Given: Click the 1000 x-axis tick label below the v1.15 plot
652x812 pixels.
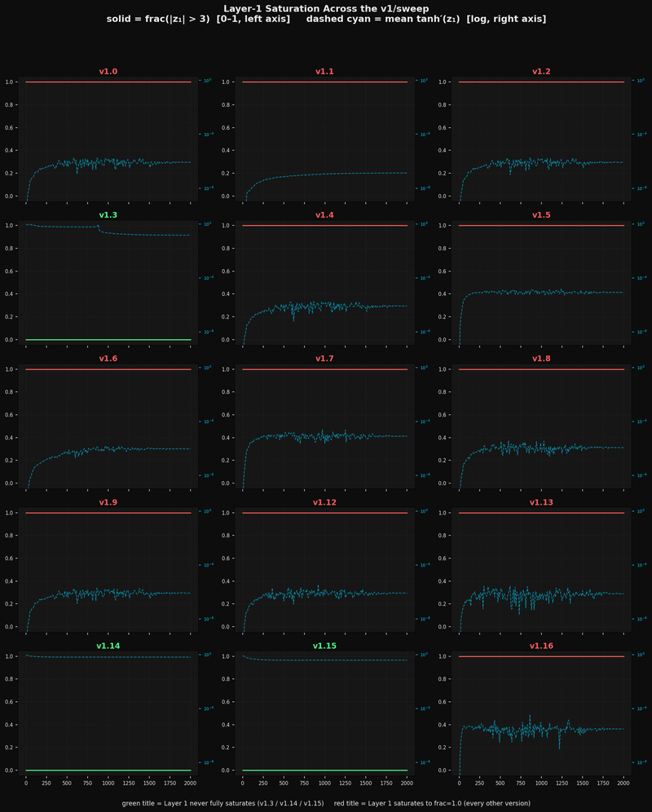Looking at the screenshot, I should click(324, 784).
